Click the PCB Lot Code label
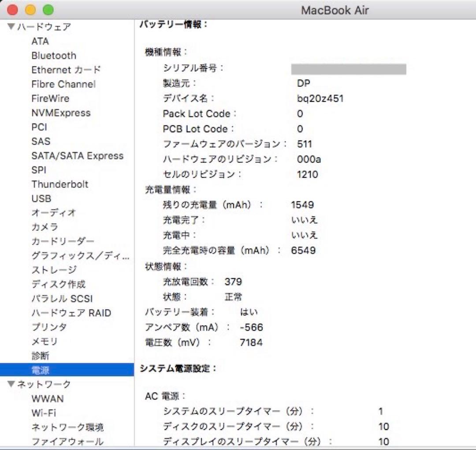Viewport: 476px width, 450px height. pos(198,128)
